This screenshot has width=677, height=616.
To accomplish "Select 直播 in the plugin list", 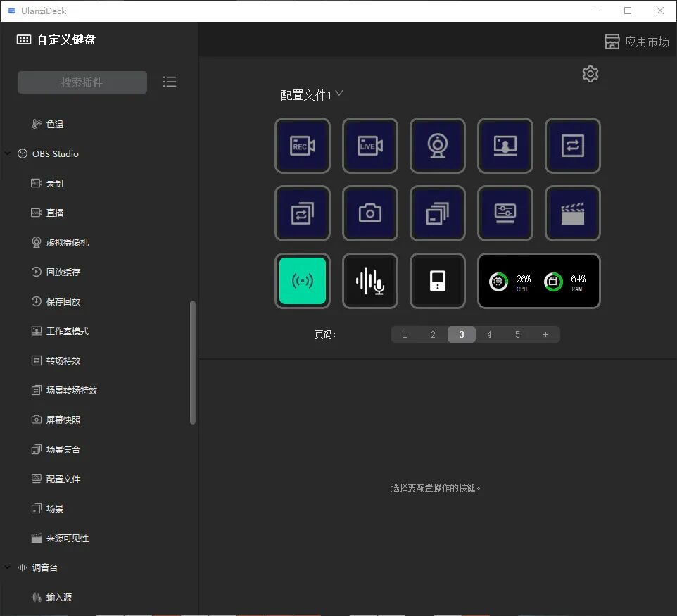I will (x=47, y=213).
